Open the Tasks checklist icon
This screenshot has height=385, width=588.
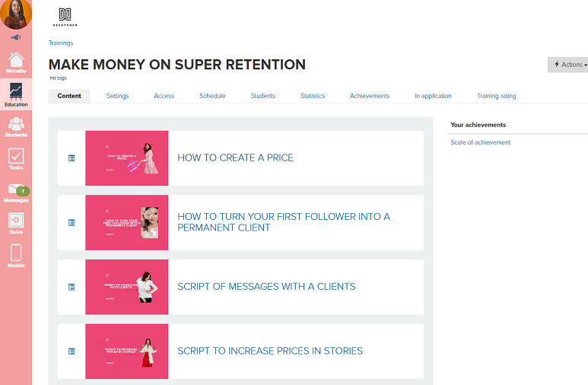(16, 157)
